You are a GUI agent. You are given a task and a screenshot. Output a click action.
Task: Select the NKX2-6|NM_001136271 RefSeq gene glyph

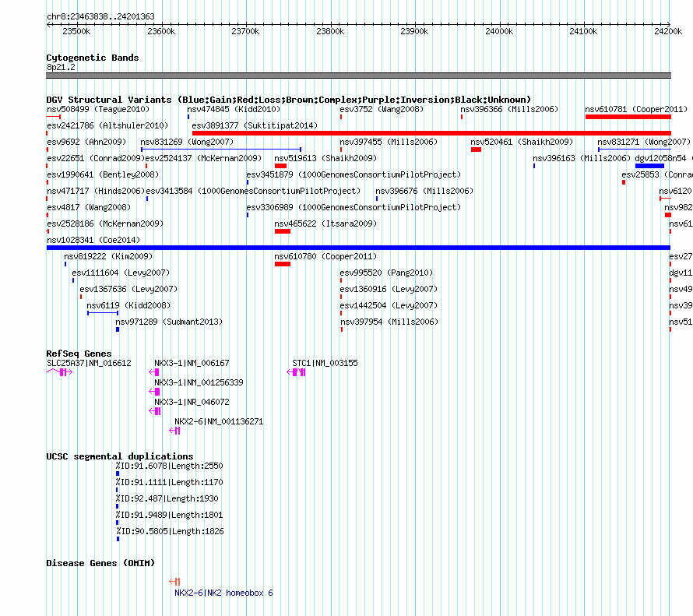(174, 431)
